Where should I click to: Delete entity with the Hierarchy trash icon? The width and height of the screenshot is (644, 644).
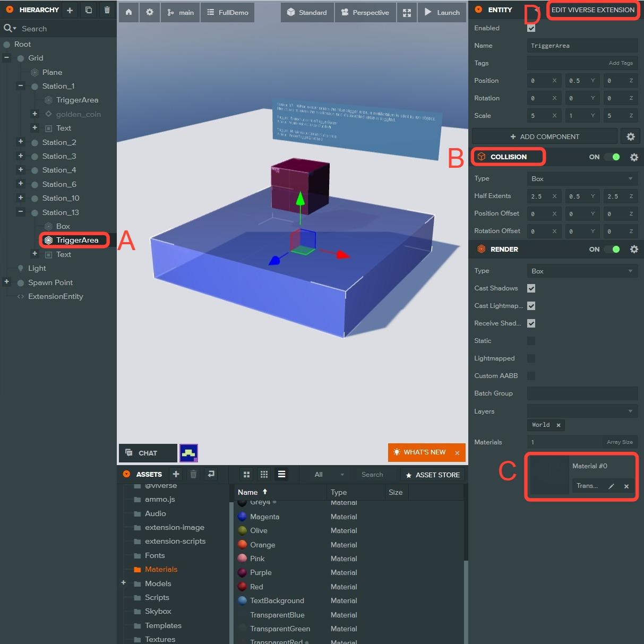(x=107, y=10)
